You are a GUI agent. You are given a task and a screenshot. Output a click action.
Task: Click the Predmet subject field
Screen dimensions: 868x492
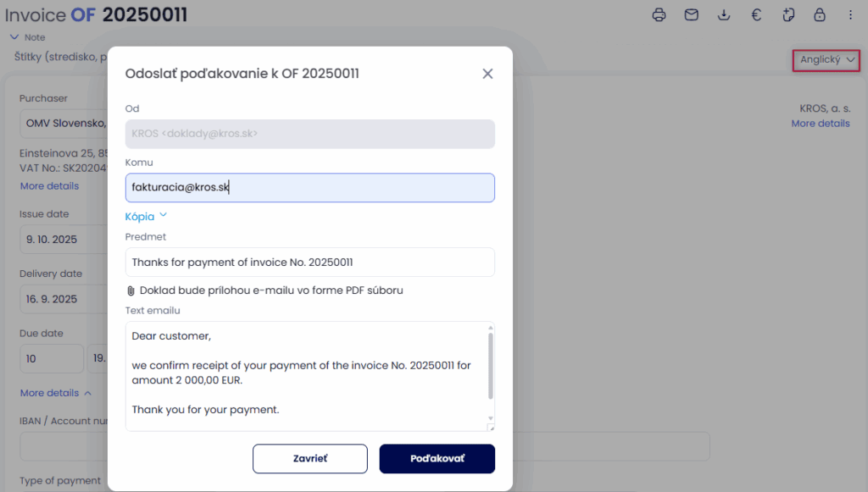[309, 262]
